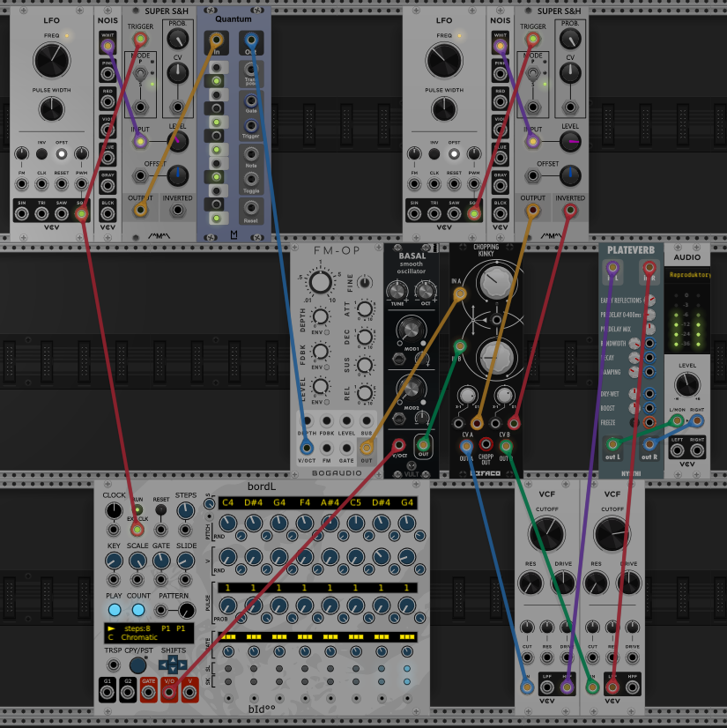
Task: Click the Chopping Kinky CHOPP OUT jack
Action: coord(486,444)
